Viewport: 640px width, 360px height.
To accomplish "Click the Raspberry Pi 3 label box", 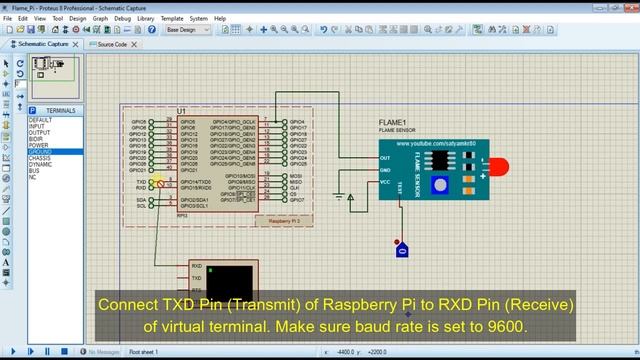I will click(x=284, y=221).
